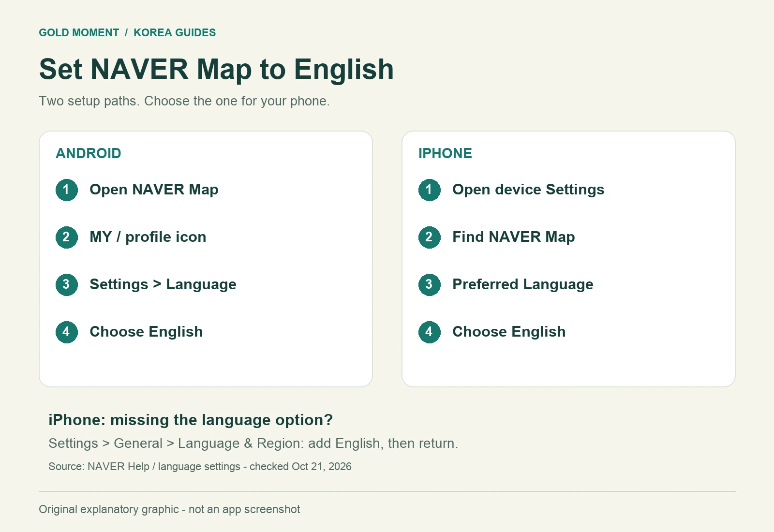This screenshot has height=532, width=774.
Task: Click the 'Set NAVER Map to English' heading
Action: [216, 69]
